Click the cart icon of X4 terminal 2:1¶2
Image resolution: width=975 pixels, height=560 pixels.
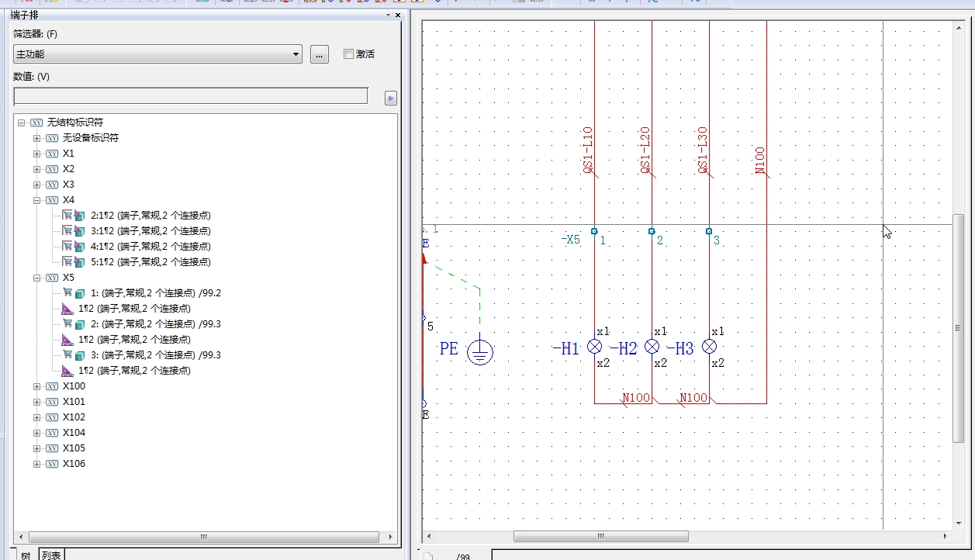[67, 216]
